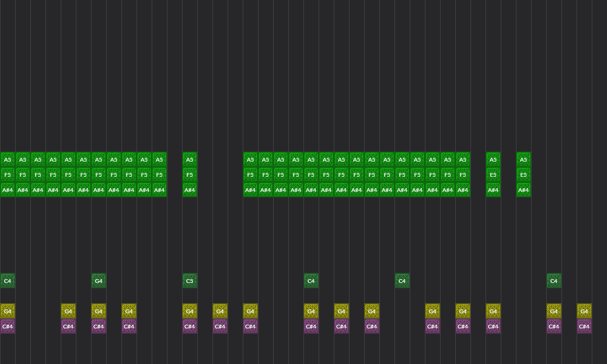The height and width of the screenshot is (364, 607).
Task: Click the very first A#4 note block
Action: (8, 190)
